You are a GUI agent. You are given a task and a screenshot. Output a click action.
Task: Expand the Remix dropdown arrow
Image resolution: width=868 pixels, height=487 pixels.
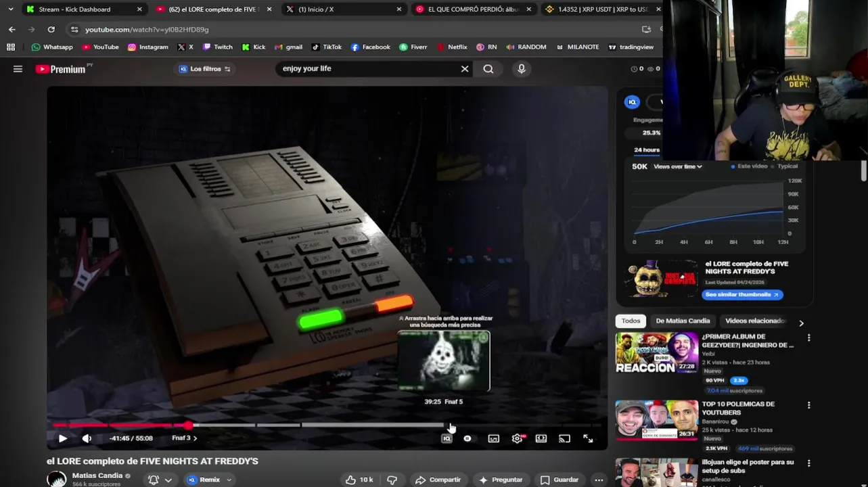[229, 480]
